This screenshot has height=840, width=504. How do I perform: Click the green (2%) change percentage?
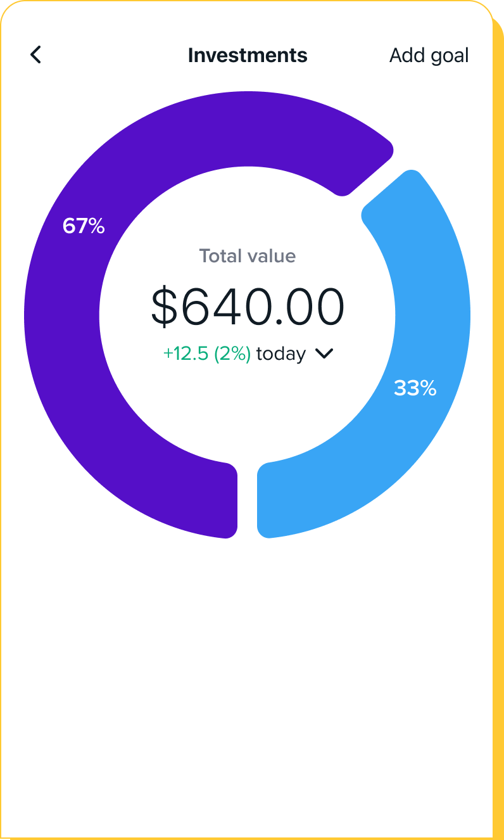(232, 354)
